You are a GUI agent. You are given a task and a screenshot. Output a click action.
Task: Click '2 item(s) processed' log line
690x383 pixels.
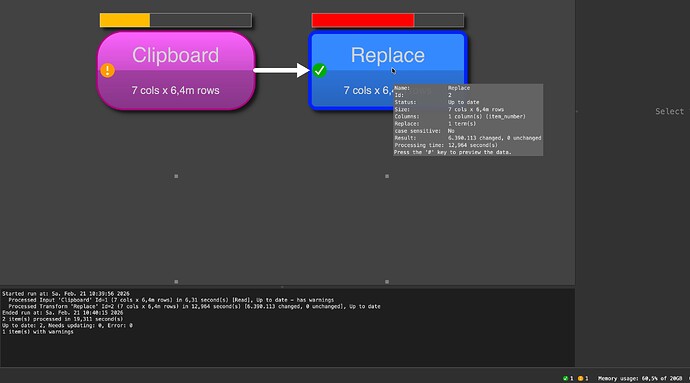[62, 319]
